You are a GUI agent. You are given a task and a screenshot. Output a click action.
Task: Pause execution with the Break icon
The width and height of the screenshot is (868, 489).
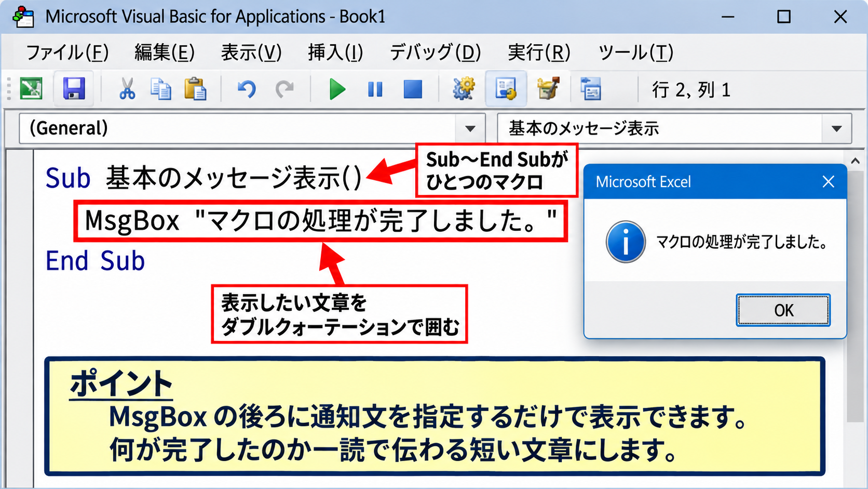pyautogui.click(x=375, y=89)
